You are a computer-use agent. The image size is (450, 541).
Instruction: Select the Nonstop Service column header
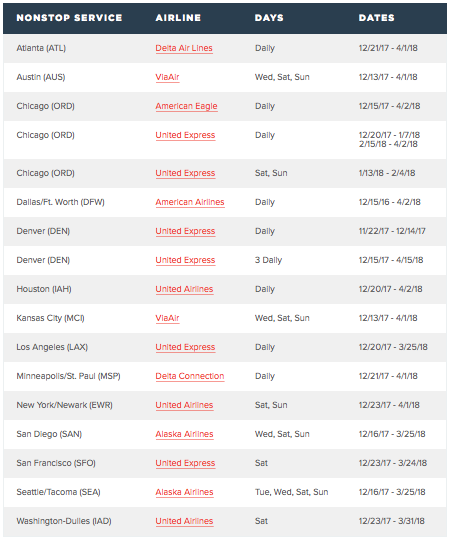tap(69, 18)
